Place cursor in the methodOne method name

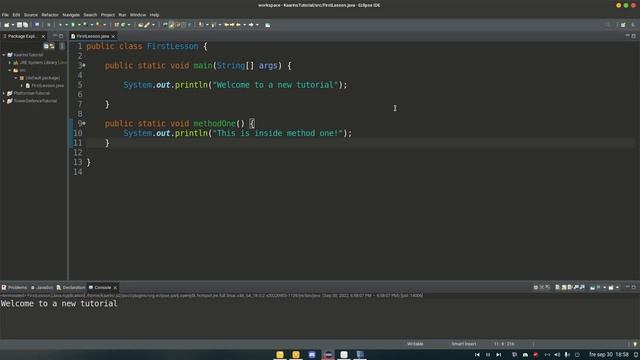(214, 123)
